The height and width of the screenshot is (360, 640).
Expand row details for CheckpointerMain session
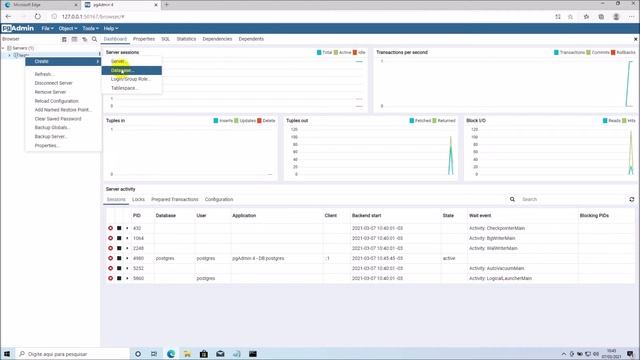click(x=127, y=228)
